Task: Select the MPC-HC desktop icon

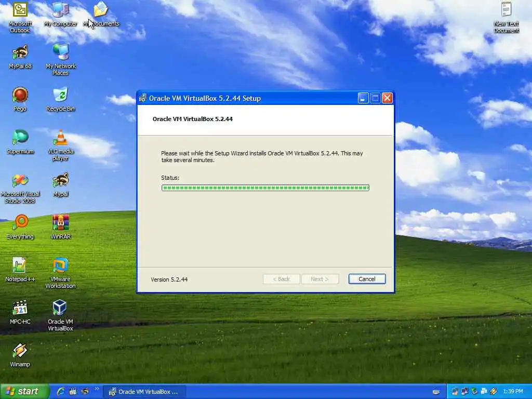Action: pyautogui.click(x=20, y=312)
